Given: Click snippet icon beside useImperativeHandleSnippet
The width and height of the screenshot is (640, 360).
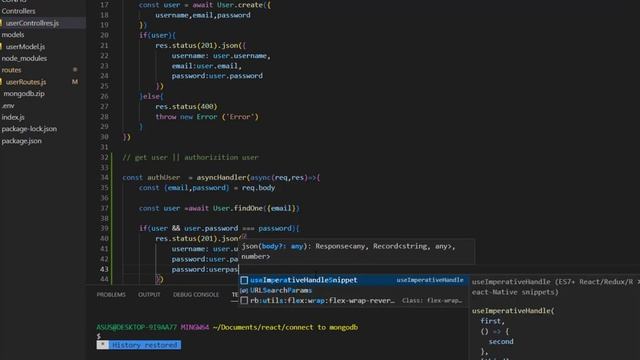Looking at the screenshot, I should [244, 280].
